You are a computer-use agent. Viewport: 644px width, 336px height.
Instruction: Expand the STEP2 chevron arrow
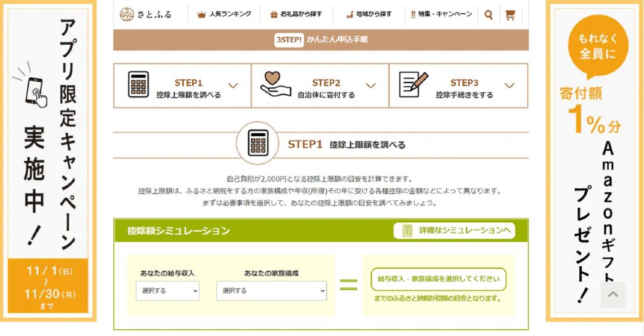click(371, 85)
